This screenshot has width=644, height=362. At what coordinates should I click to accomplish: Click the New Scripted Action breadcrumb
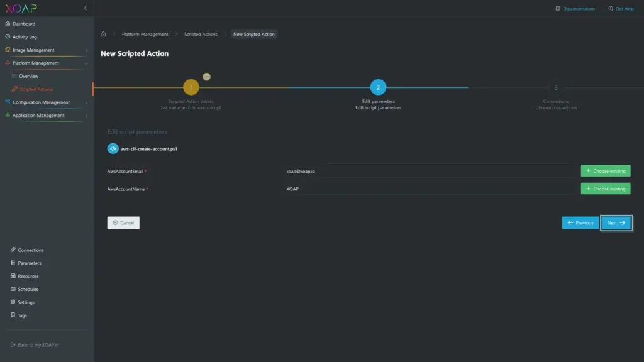254,35
